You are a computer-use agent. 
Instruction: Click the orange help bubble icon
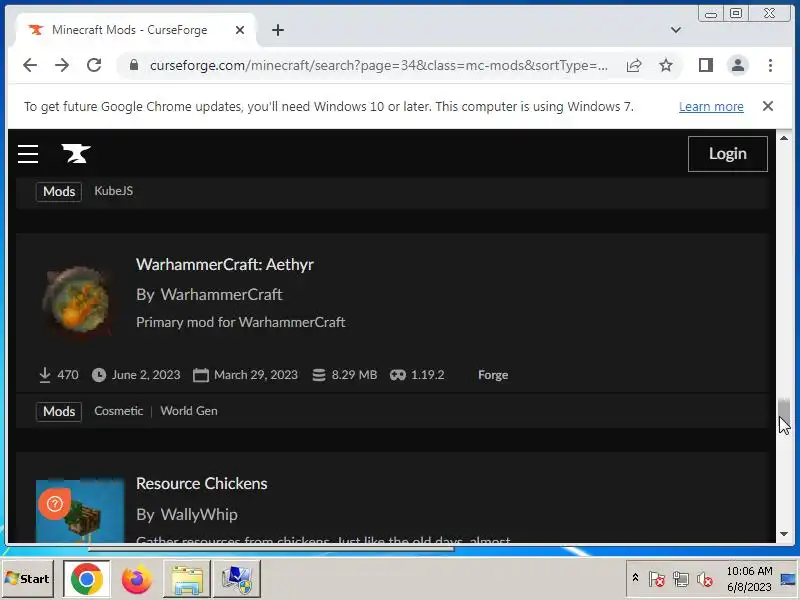tap(55, 504)
